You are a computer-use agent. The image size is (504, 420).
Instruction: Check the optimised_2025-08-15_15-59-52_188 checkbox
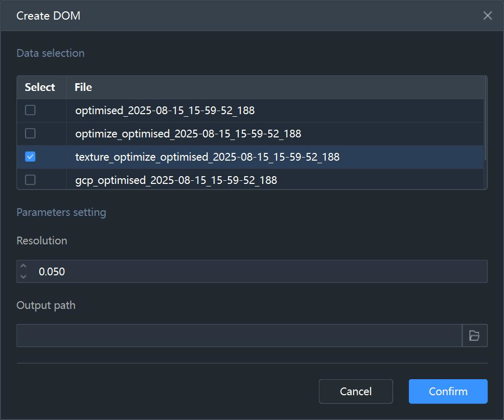click(x=30, y=110)
